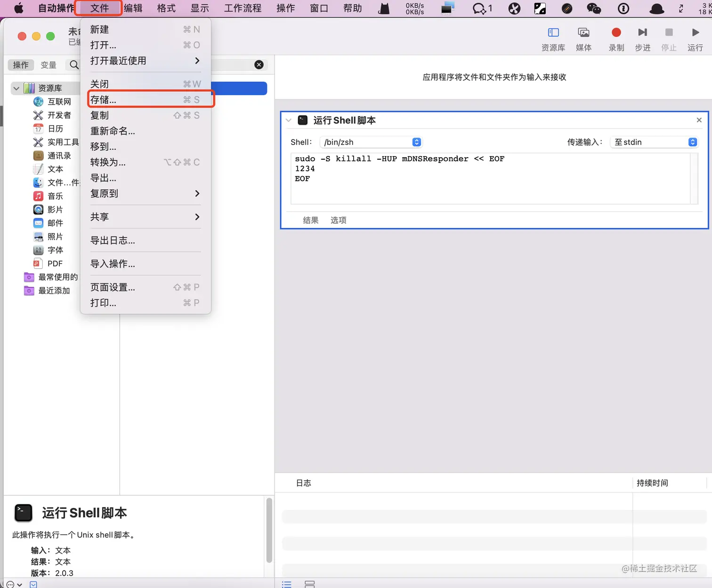Open the 最常使用的 smart folder
This screenshot has width=712, height=588.
(x=51, y=277)
